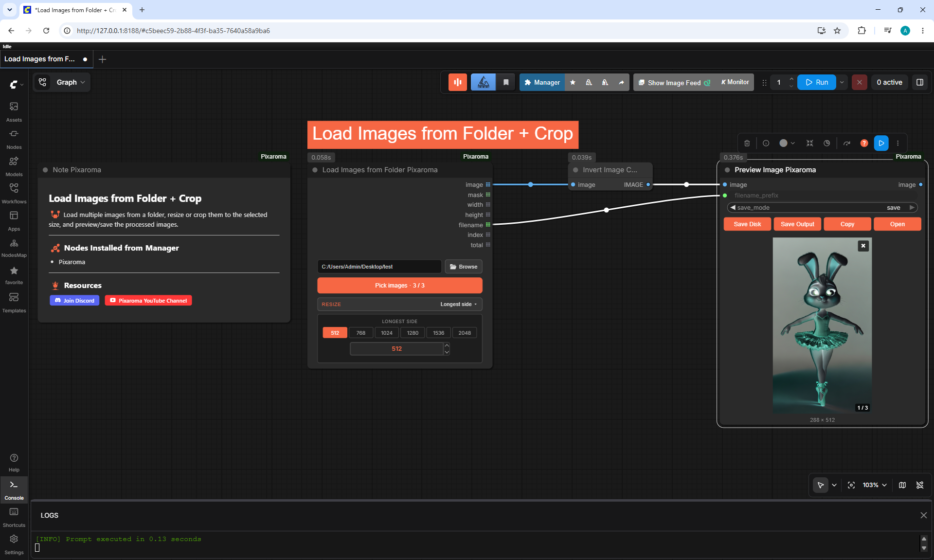Click the rabbit ballerina preview image
The height and width of the screenshot is (560, 934).
click(822, 325)
